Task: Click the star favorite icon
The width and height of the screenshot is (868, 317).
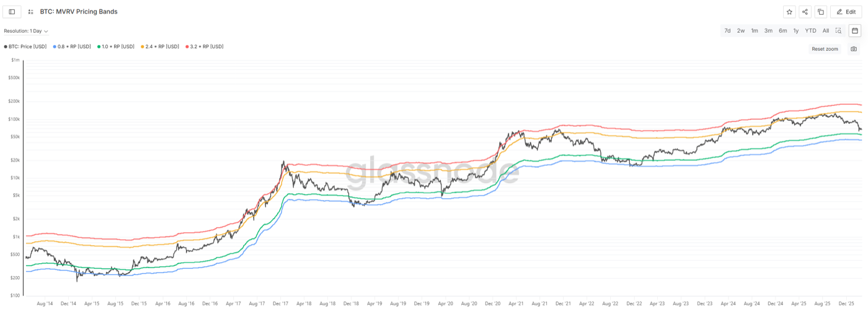Action: tap(789, 12)
